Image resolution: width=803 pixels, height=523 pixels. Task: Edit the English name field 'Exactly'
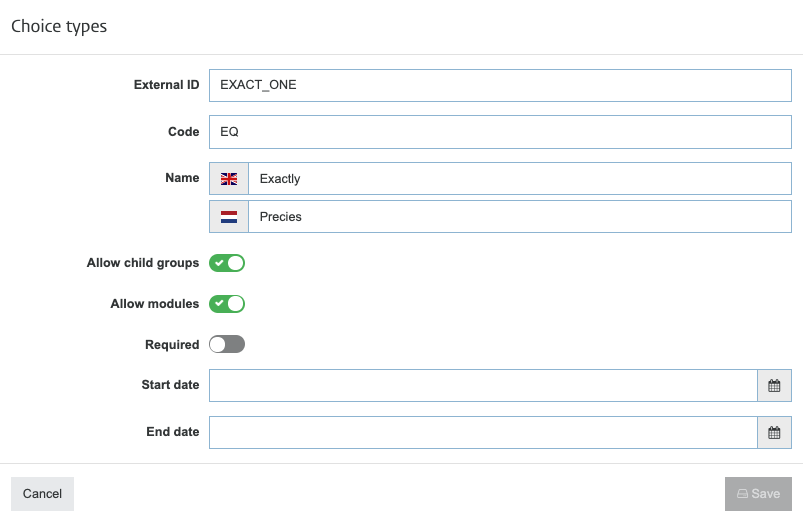tap(520, 179)
